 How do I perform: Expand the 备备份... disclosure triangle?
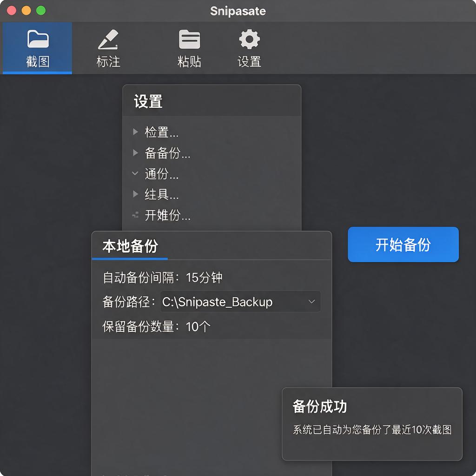pos(135,152)
